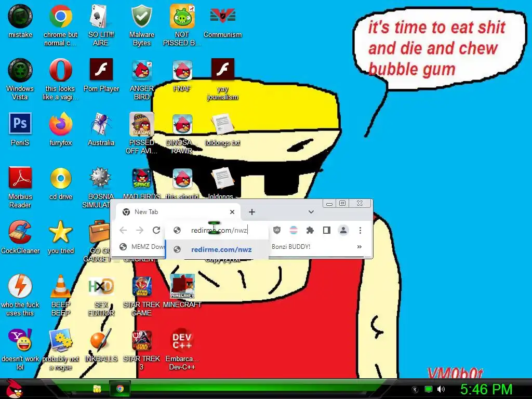
Task: Open a new tab with plus button
Action: (252, 212)
